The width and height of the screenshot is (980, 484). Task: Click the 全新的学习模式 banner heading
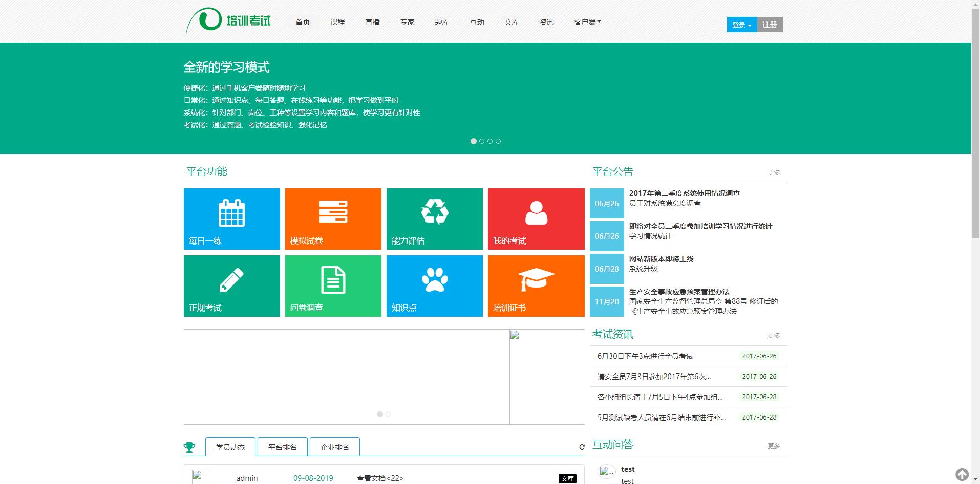coord(226,67)
